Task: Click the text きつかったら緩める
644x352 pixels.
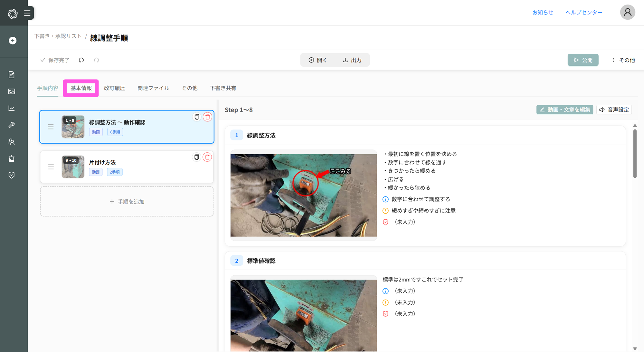Action: coord(412,171)
